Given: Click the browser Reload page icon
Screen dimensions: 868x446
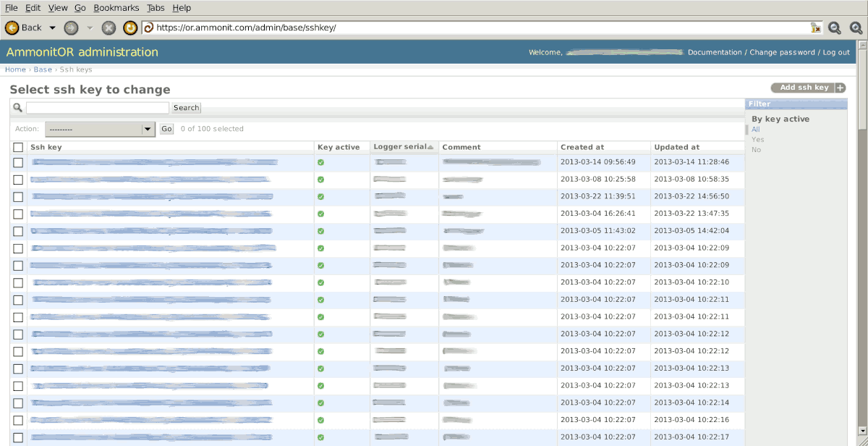Looking at the screenshot, I should [x=130, y=28].
